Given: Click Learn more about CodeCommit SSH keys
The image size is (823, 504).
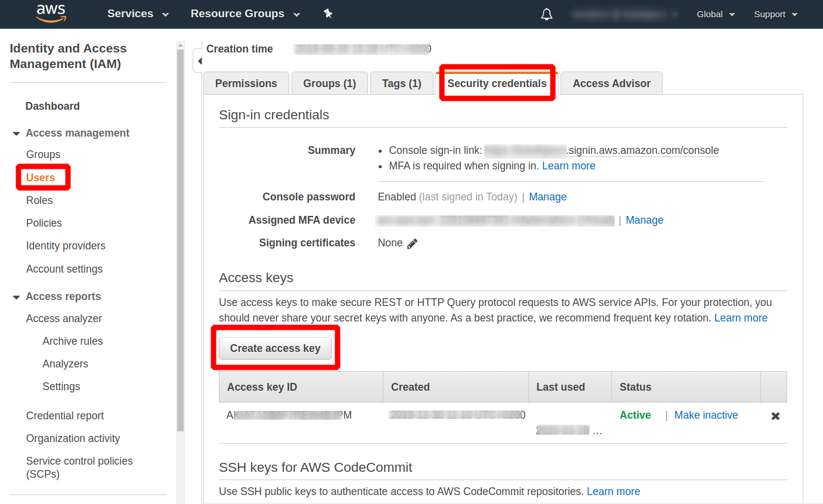Looking at the screenshot, I should 614,491.
